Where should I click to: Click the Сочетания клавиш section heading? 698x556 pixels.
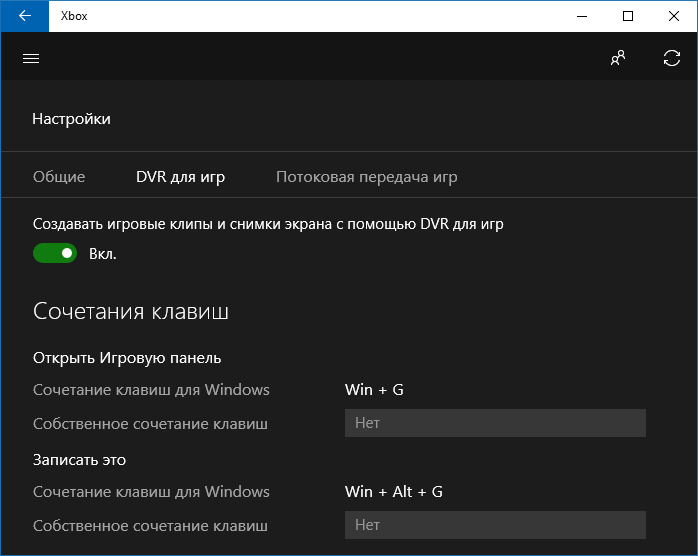pyautogui.click(x=131, y=311)
